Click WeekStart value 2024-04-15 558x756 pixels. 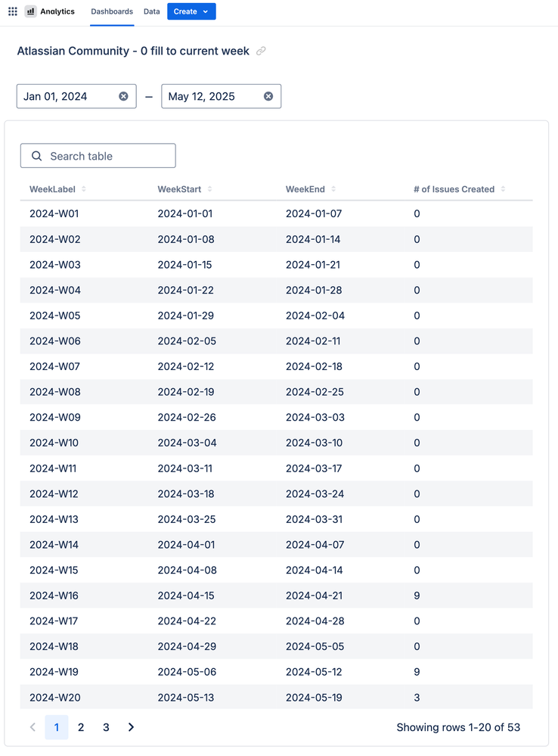point(186,596)
